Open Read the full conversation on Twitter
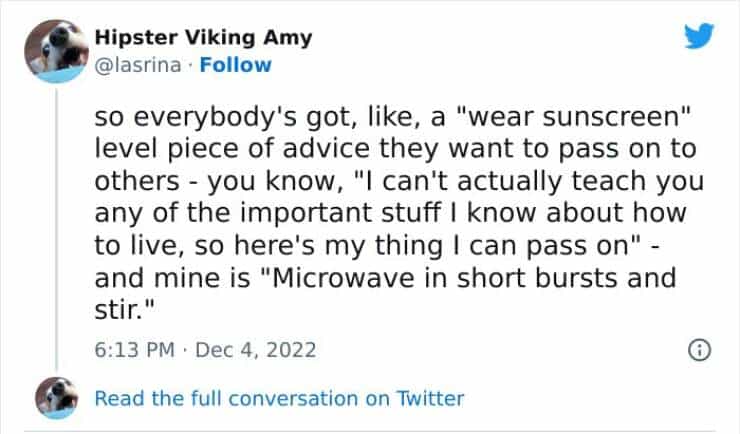This screenshot has height=434, width=740. coord(279,398)
